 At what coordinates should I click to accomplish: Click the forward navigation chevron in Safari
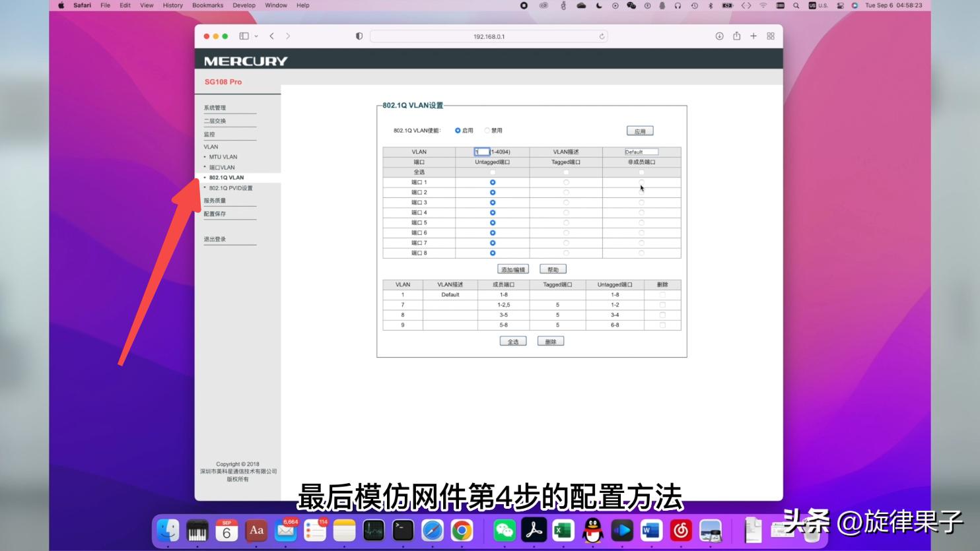tap(288, 36)
